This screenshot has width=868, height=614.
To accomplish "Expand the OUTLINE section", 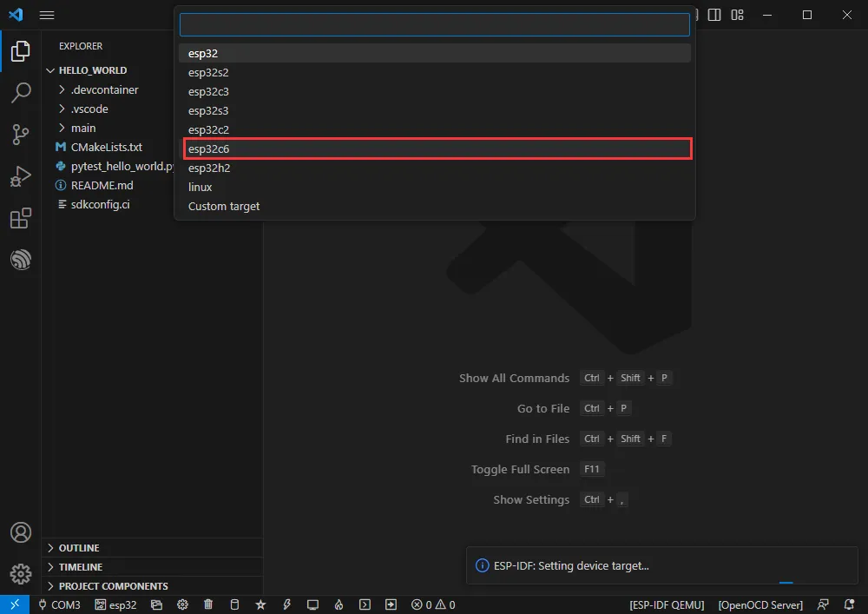I will [x=78, y=548].
